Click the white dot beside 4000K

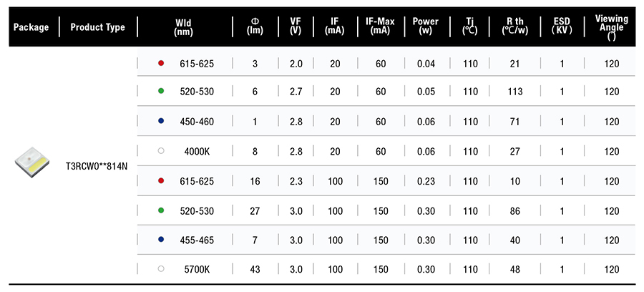pyautogui.click(x=162, y=151)
